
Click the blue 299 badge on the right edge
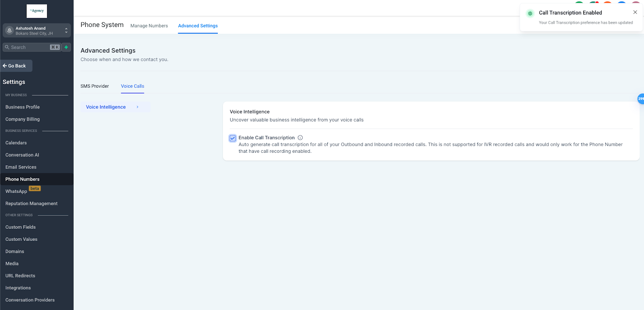point(641,99)
